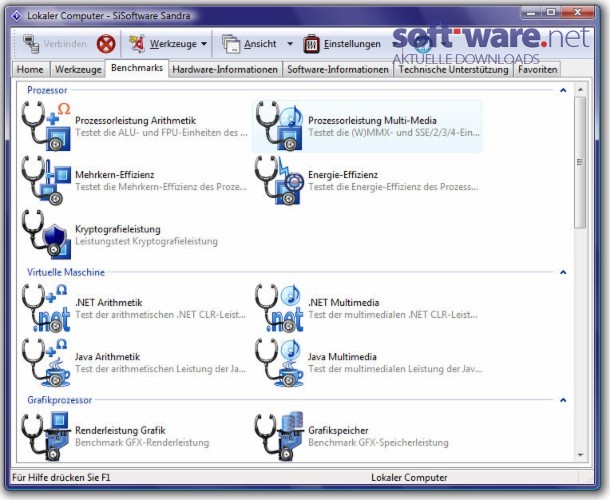Click status bar 'Lokaler Computer' entry
The image size is (610, 500).
pyautogui.click(x=409, y=477)
